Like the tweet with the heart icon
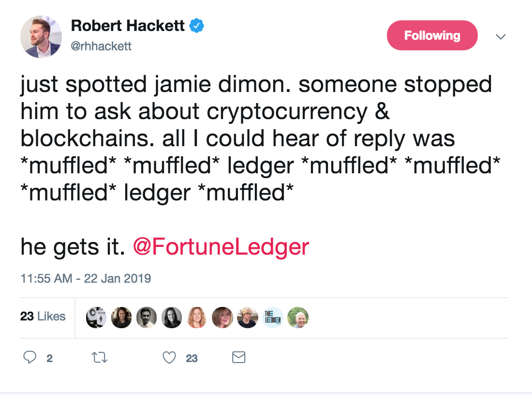Screen dimensions: 532x395 click(169, 358)
